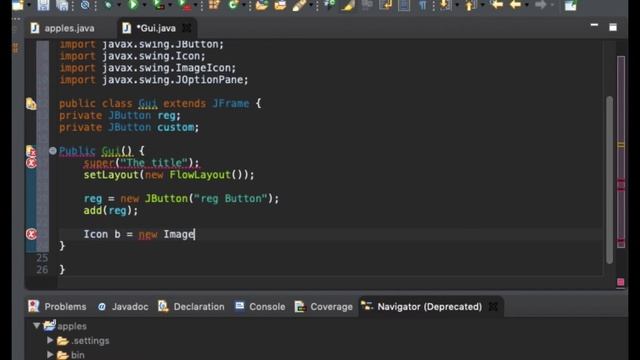Viewport: 640px width, 360px height.
Task: Open the Coverage dropdown arrow
Action: pos(170,5)
